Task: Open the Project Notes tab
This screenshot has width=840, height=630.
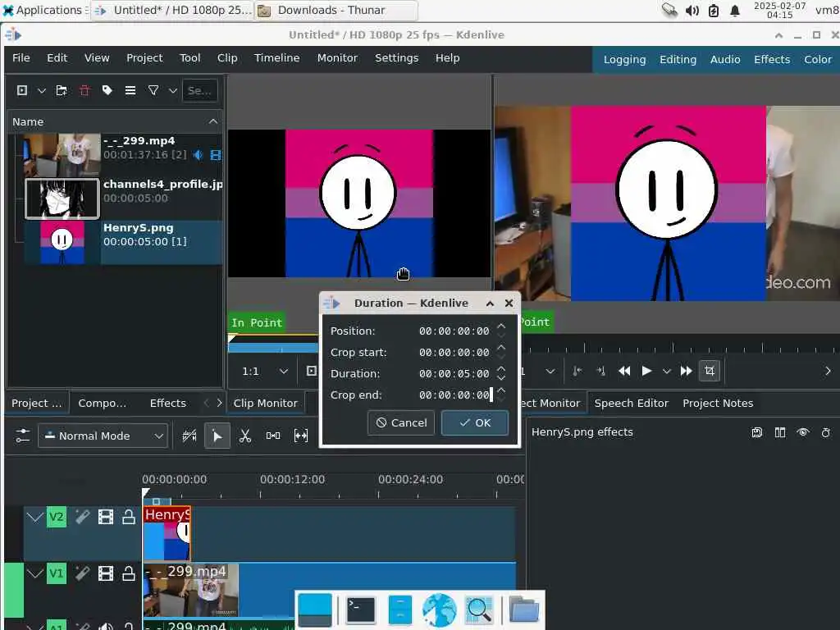Action: pos(717,403)
